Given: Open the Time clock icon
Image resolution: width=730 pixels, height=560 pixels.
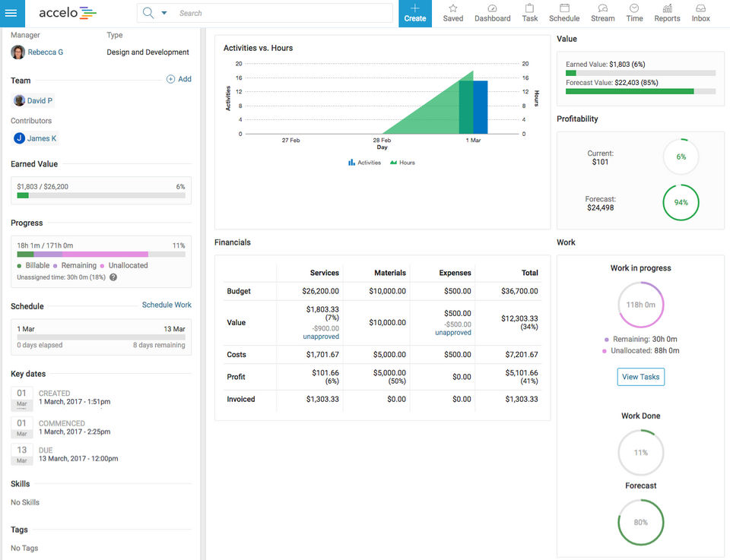Looking at the screenshot, I should (634, 13).
